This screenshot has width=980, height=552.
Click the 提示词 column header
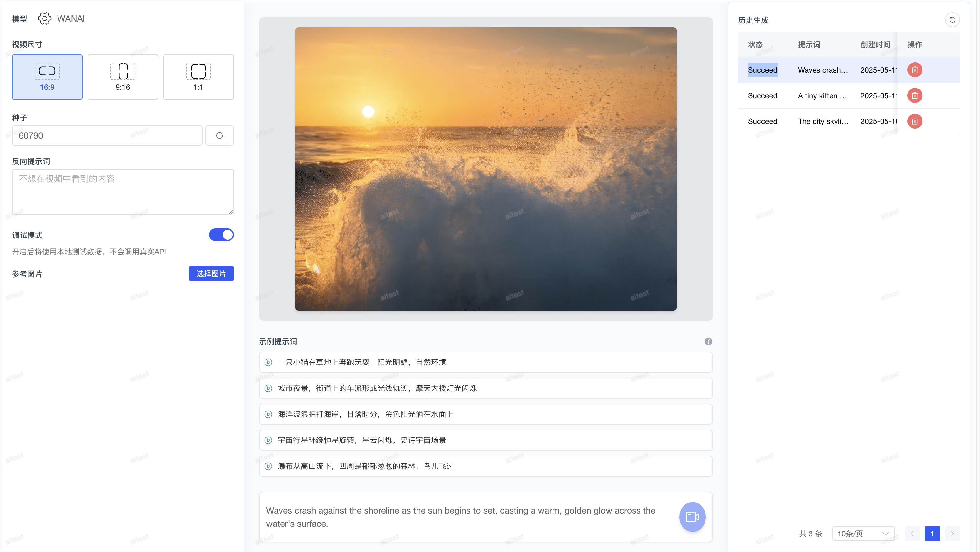point(809,44)
